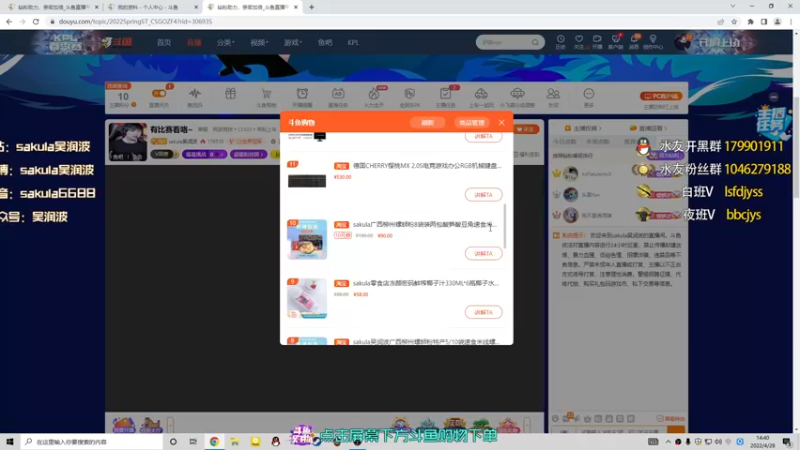The height and width of the screenshot is (450, 800).
Task: Open File Explorer in the taskbar
Action: pyautogui.click(x=235, y=441)
